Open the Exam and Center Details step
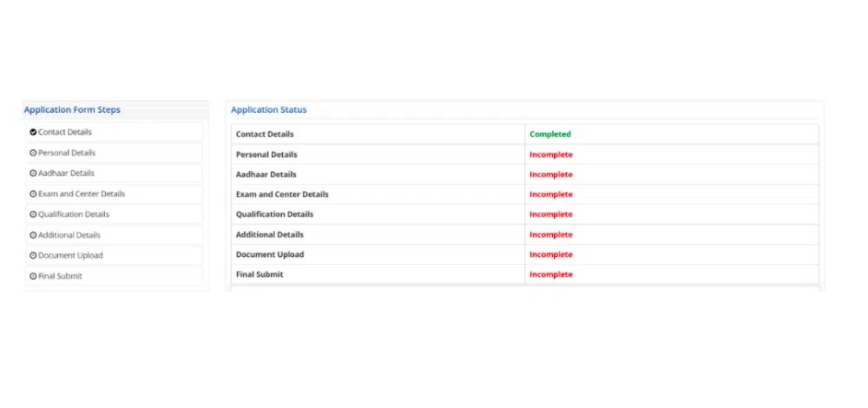The height and width of the screenshot is (408, 868). (x=82, y=194)
